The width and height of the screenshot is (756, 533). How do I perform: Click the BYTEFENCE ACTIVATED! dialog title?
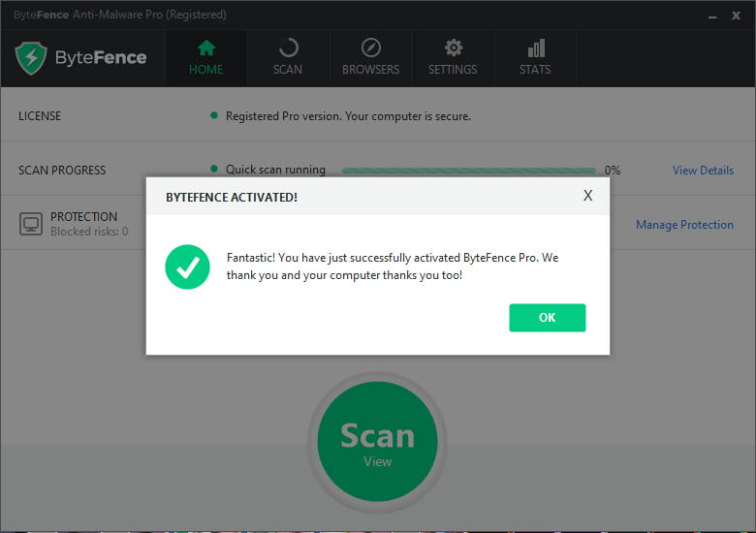pos(232,197)
